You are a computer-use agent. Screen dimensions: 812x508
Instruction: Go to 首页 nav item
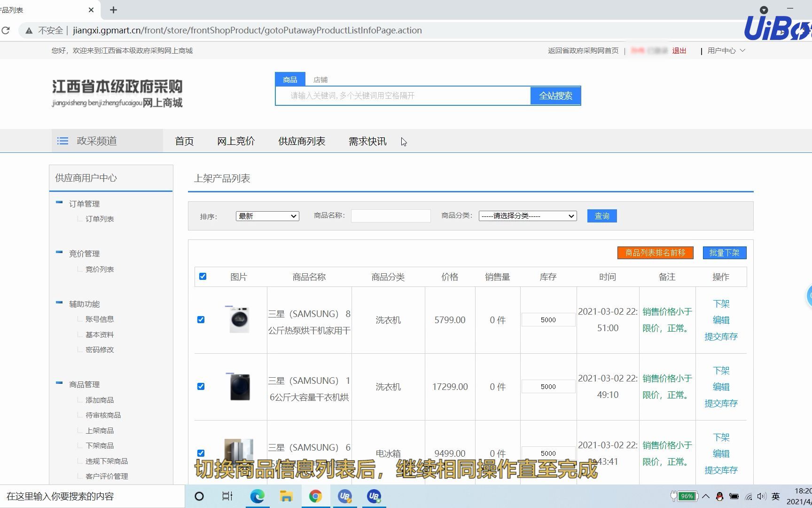184,141
